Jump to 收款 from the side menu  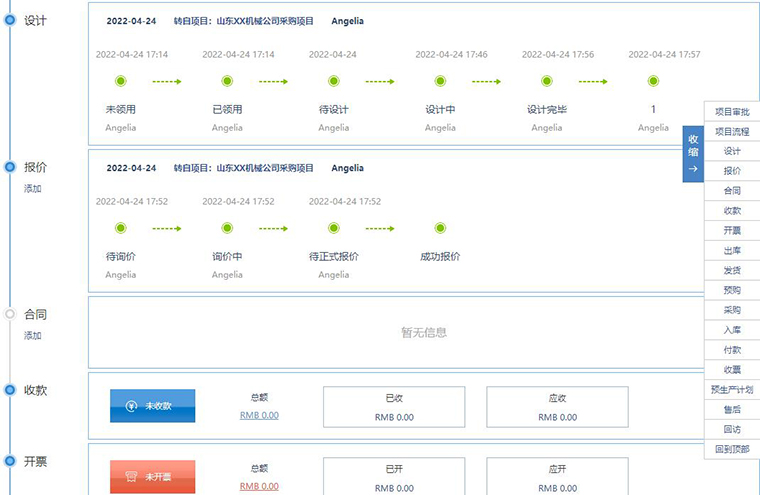point(732,211)
